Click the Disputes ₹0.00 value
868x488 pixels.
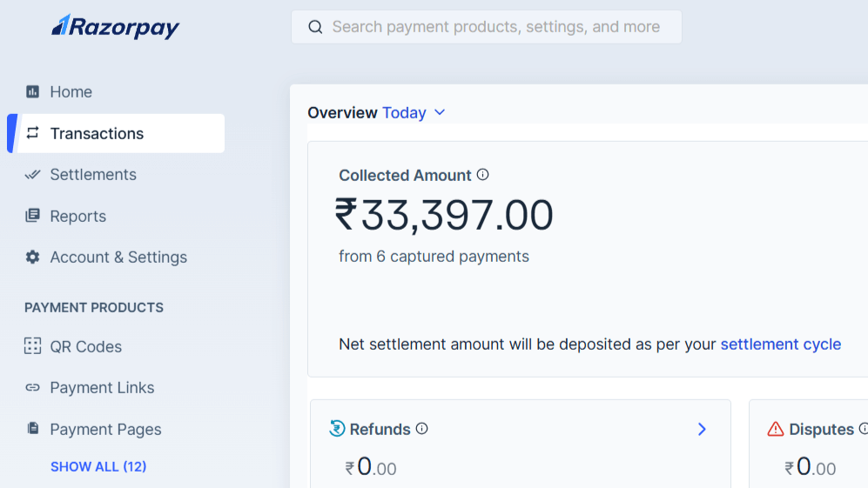click(811, 467)
